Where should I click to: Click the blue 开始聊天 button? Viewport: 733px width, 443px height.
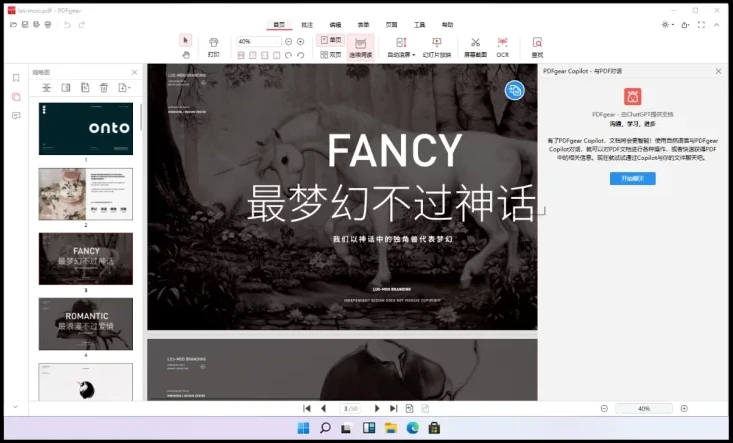632,179
